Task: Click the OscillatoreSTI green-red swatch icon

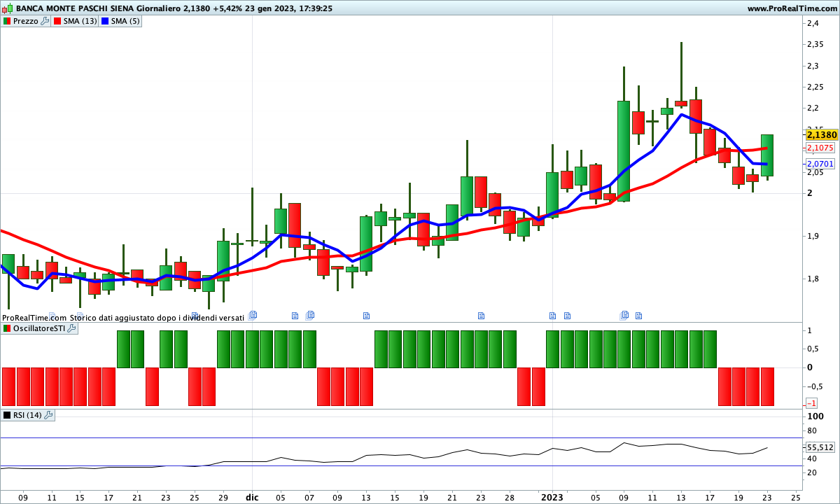Action: pyautogui.click(x=6, y=328)
